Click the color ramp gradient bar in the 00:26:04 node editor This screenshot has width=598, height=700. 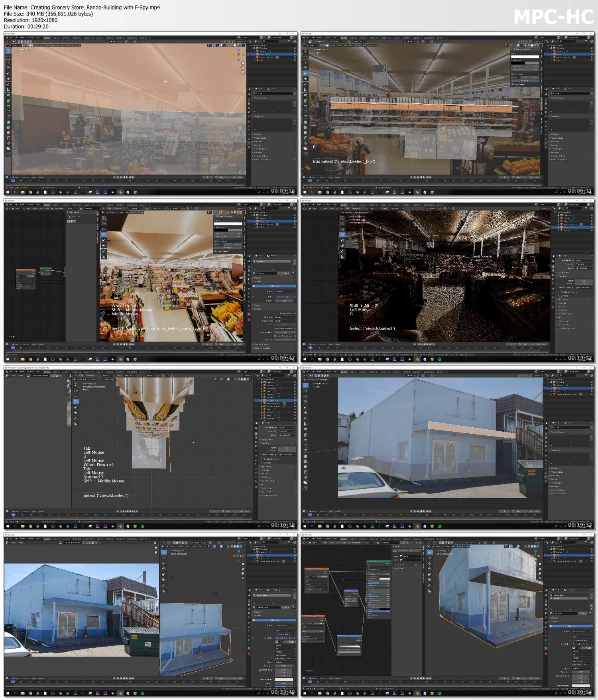349,647
